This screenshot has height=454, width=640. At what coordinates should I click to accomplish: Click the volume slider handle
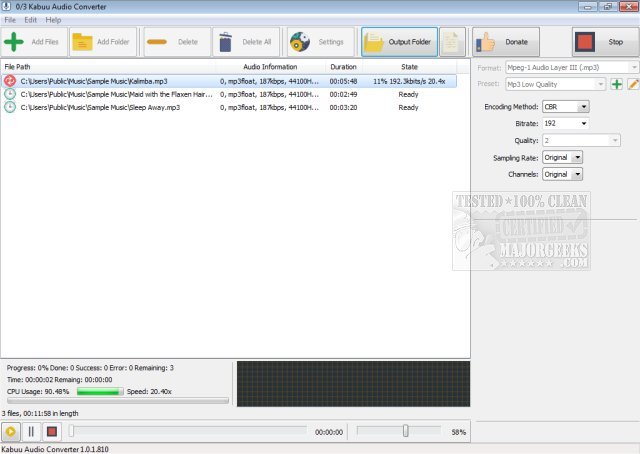tap(405, 431)
